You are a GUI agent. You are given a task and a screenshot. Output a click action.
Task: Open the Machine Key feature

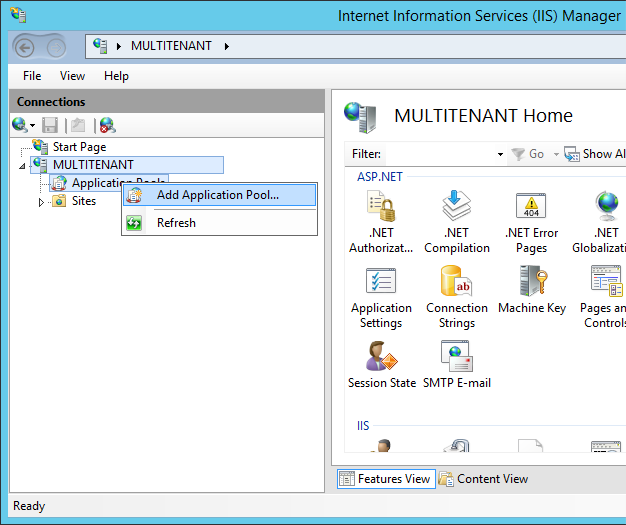(532, 290)
